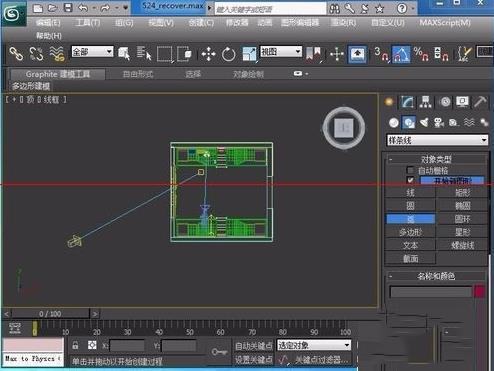494x371 pixels.
Task: Collapse the 名称和颜色 rollout
Action: [x=436, y=276]
